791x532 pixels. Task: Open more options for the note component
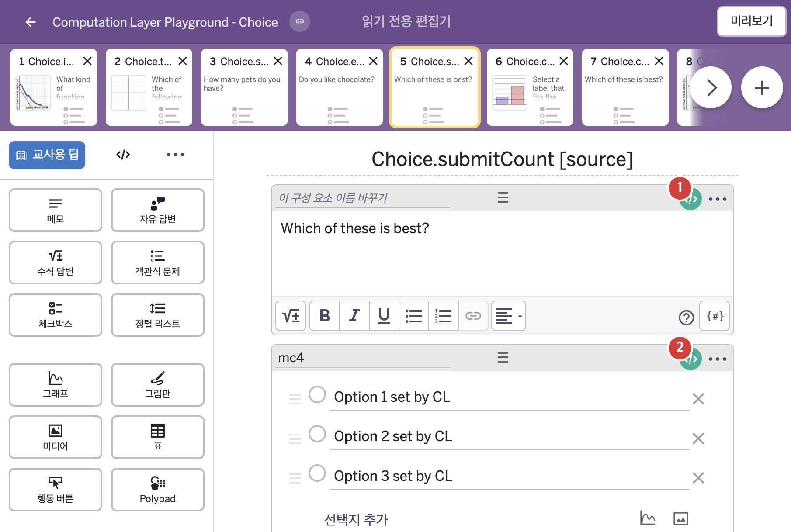(x=718, y=199)
